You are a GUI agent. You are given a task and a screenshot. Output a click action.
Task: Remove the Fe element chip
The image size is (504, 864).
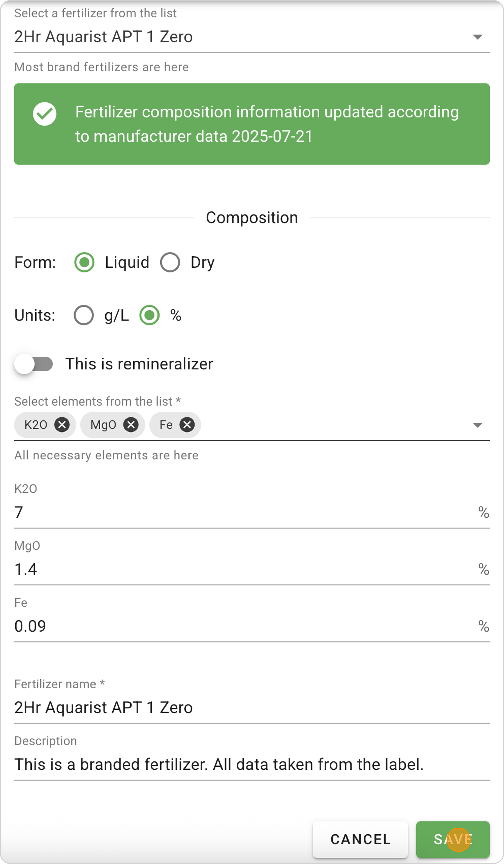(x=187, y=425)
